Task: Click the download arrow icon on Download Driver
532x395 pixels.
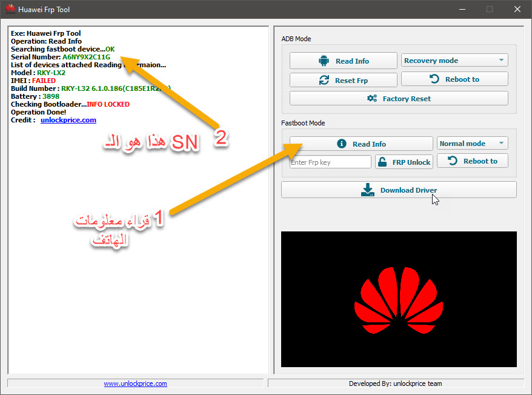Action: pos(367,190)
